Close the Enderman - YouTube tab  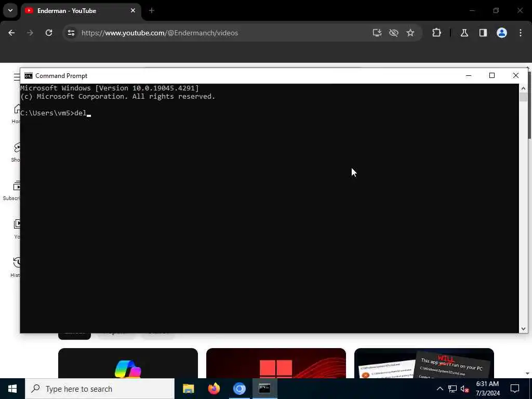click(x=133, y=10)
